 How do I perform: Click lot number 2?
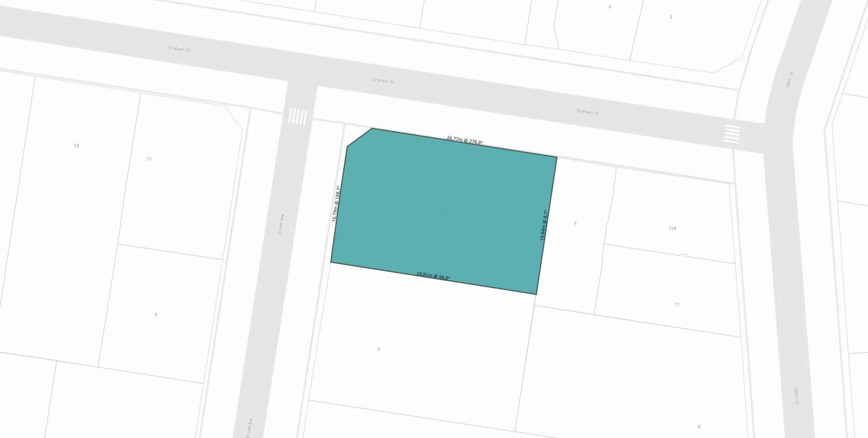671,17
